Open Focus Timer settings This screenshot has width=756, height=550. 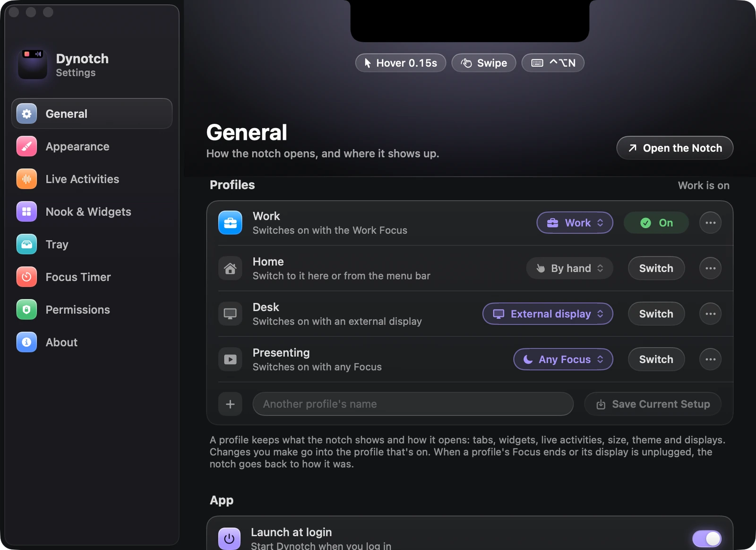tap(92, 277)
